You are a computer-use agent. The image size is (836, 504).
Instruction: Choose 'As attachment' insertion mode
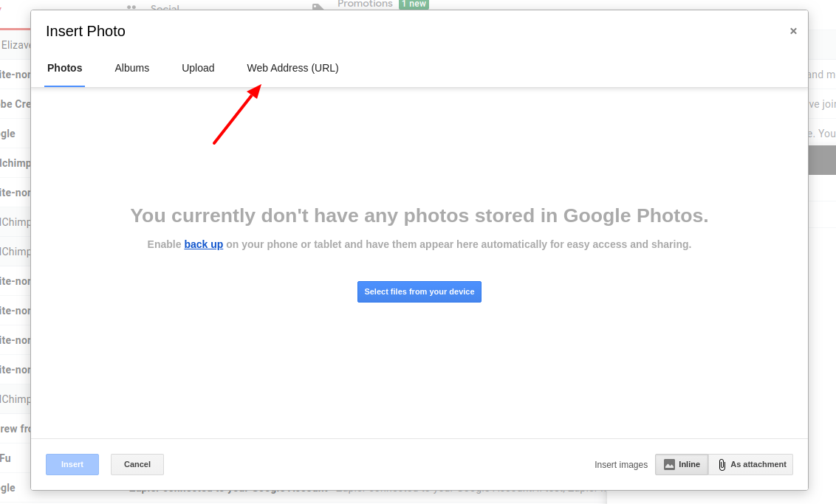click(751, 465)
